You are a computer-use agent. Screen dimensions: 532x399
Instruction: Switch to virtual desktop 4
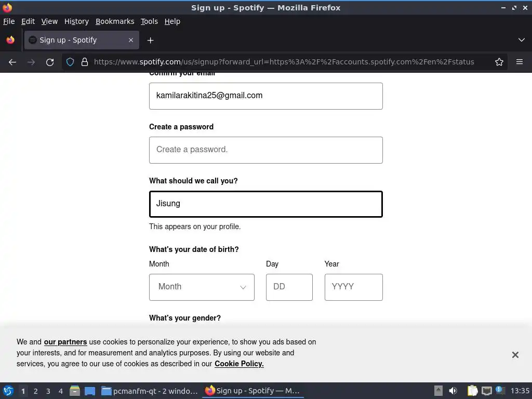click(61, 391)
